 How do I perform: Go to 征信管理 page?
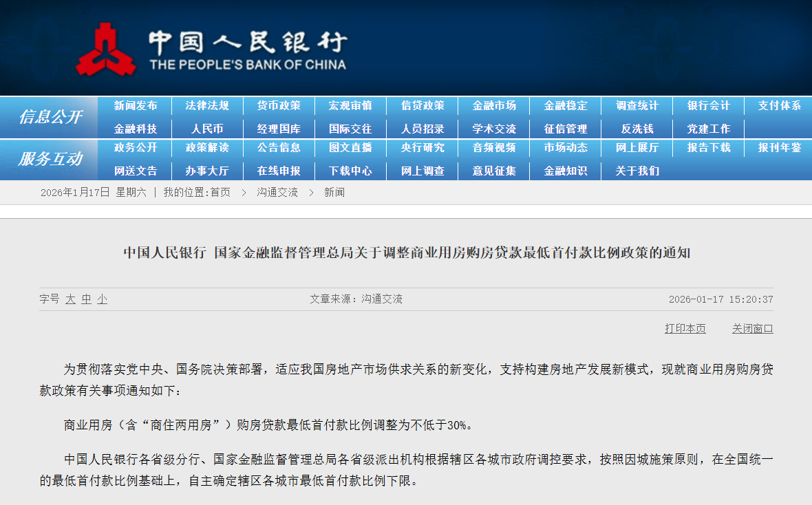pyautogui.click(x=566, y=129)
